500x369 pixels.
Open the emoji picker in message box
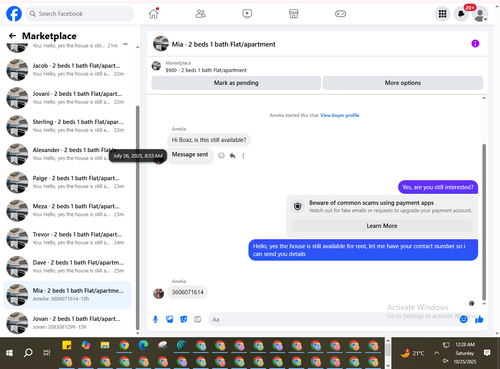(x=463, y=319)
